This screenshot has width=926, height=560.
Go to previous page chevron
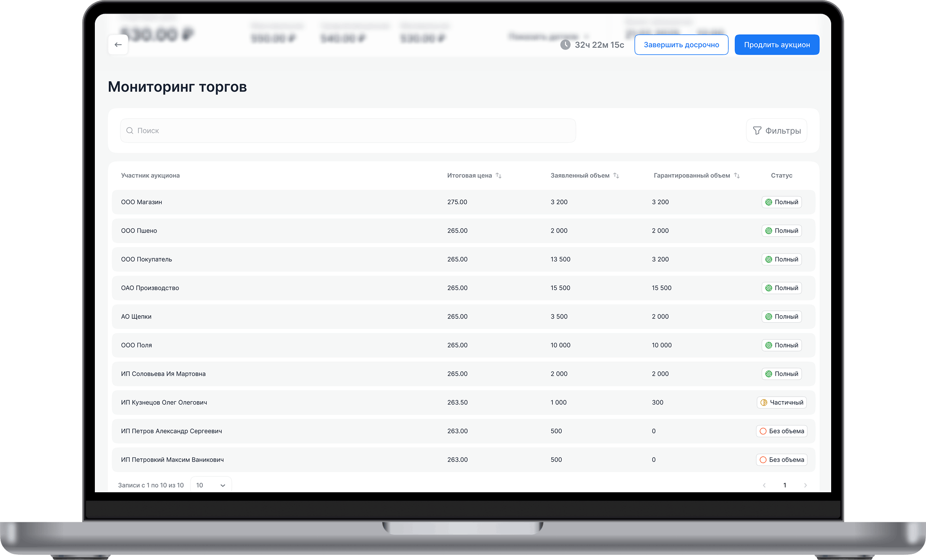point(764,485)
